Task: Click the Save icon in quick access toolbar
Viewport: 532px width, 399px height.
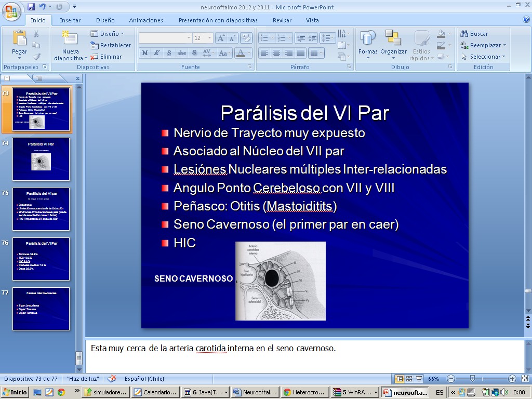Action: pyautogui.click(x=31, y=7)
